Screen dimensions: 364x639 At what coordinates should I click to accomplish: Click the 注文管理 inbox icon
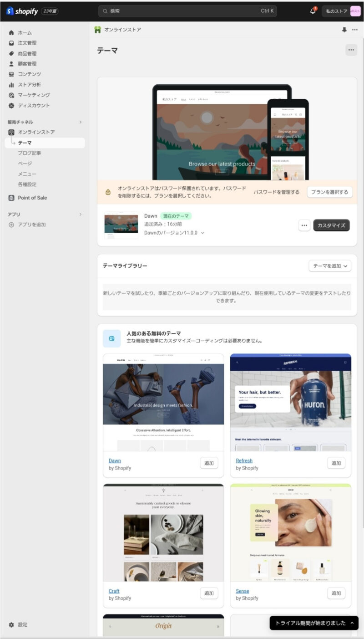pyautogui.click(x=11, y=43)
